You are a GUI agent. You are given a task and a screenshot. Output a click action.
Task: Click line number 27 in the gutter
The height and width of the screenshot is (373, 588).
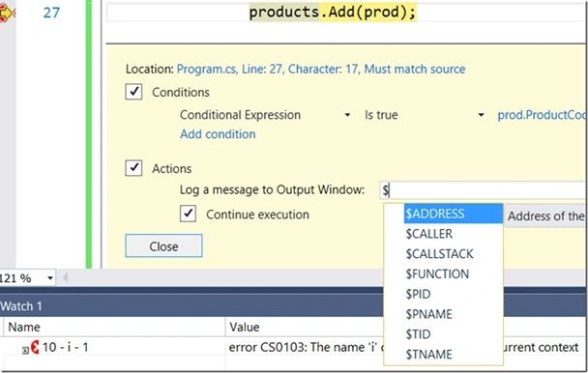coord(51,13)
